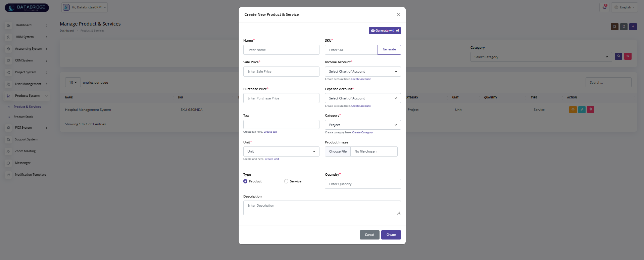Click the Enter Sale Price field
Screen dimensions: 644x260
click(x=281, y=72)
